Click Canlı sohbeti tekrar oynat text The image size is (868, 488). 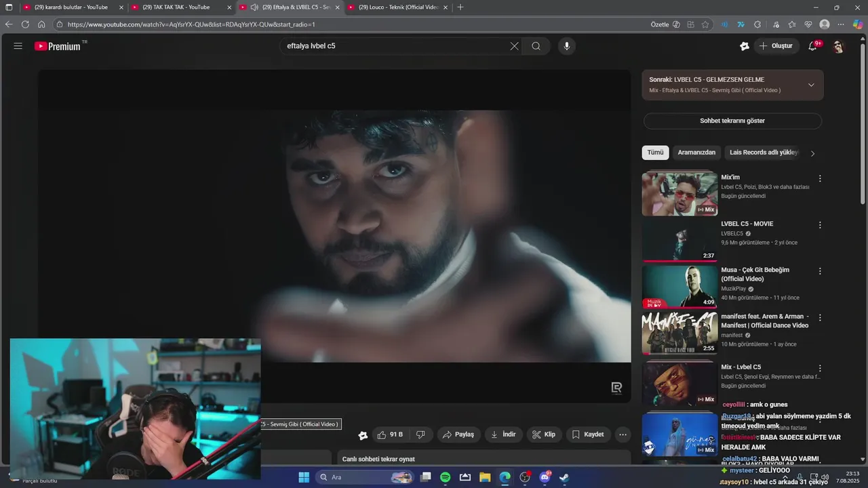pos(378,459)
